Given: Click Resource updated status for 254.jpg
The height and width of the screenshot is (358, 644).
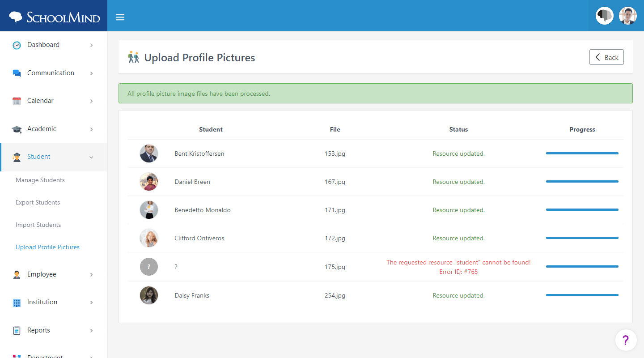Looking at the screenshot, I should point(458,295).
